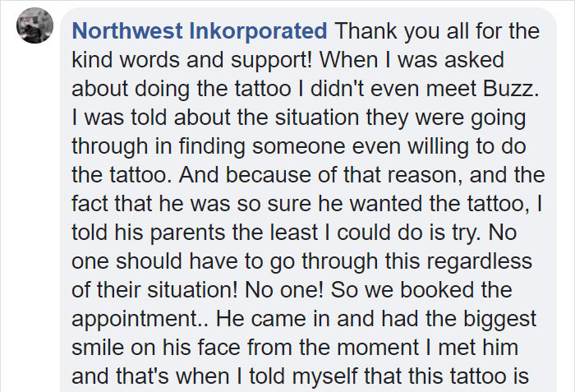Open the Northwest Inkorporated profile name link
Image resolution: width=575 pixels, height=392 pixels.
[200, 32]
